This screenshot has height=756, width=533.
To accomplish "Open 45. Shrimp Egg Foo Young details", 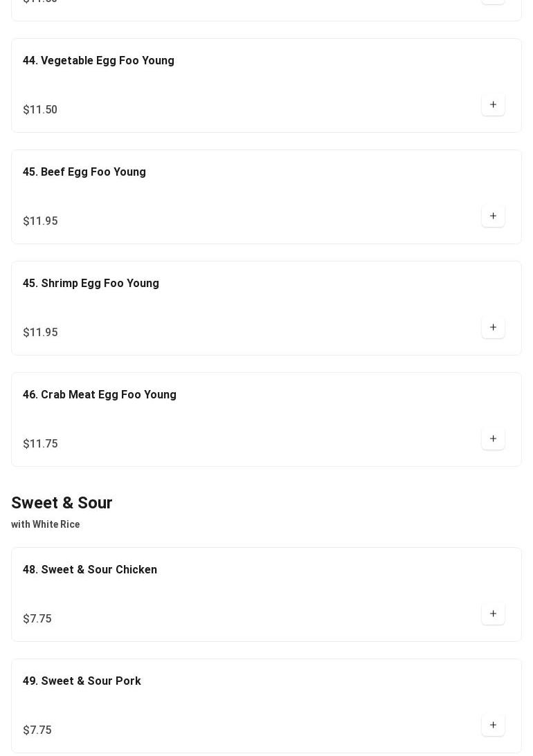I will [91, 284].
